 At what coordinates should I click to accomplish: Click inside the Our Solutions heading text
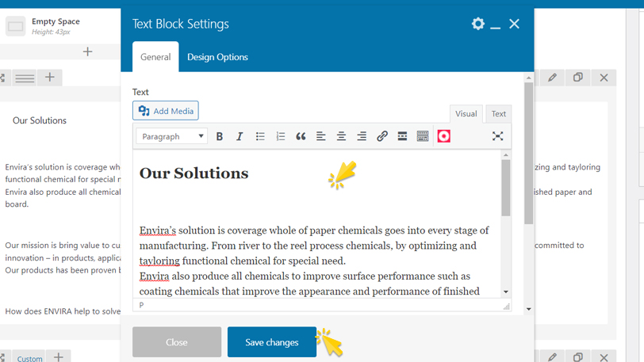tap(194, 173)
